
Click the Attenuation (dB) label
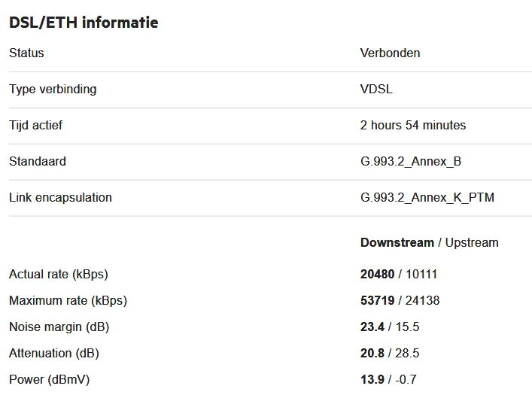pos(53,353)
